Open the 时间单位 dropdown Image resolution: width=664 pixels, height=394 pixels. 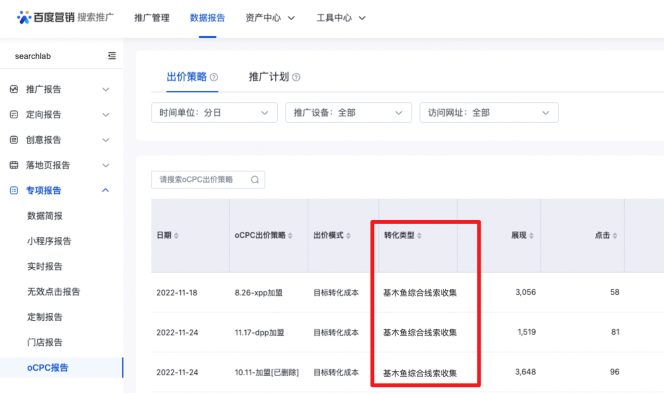tap(214, 113)
